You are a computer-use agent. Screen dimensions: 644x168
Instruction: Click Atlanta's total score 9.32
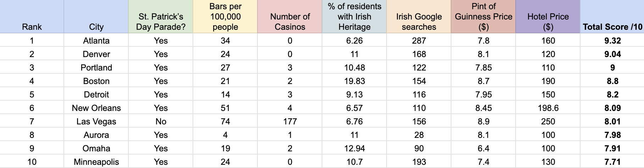[x=612, y=41]
